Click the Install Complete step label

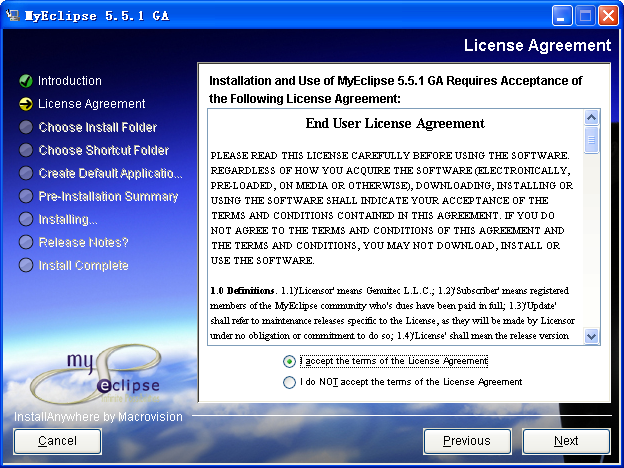(84, 265)
